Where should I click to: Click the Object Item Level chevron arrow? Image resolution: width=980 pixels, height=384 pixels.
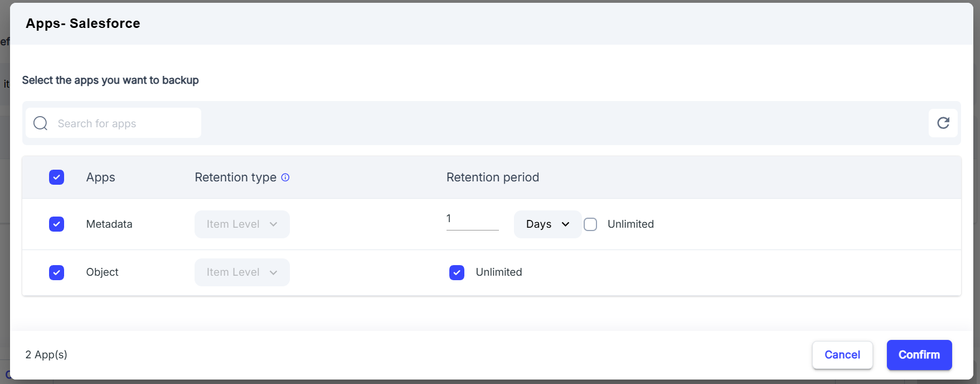273,272
